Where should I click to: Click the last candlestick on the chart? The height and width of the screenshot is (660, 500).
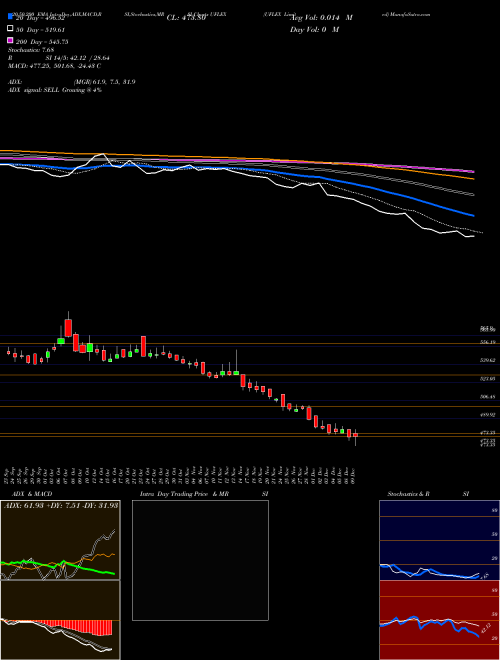coord(356,437)
